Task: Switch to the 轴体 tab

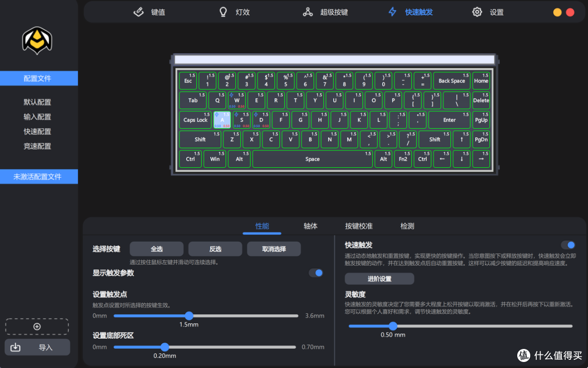Action: click(310, 226)
